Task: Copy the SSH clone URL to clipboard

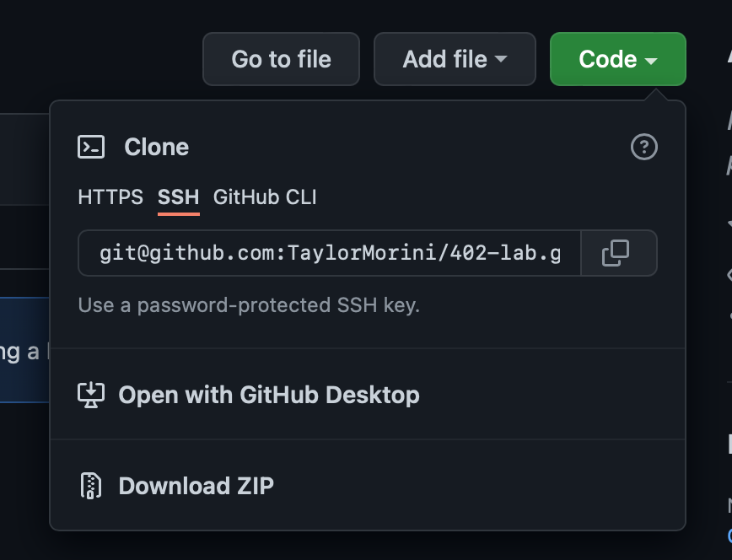Action: point(616,253)
